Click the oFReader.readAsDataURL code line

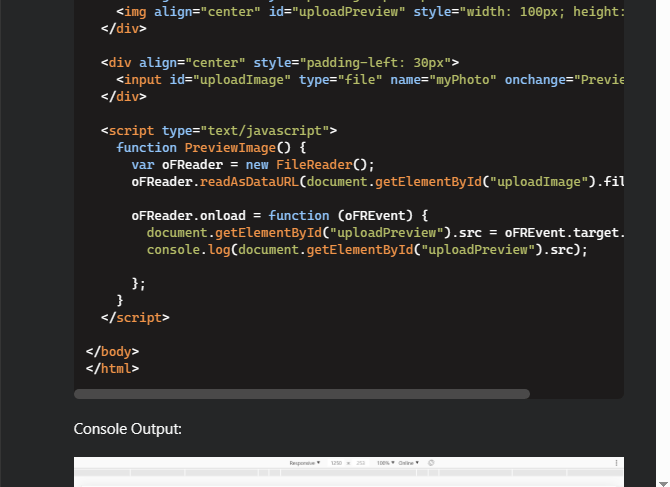(378, 182)
